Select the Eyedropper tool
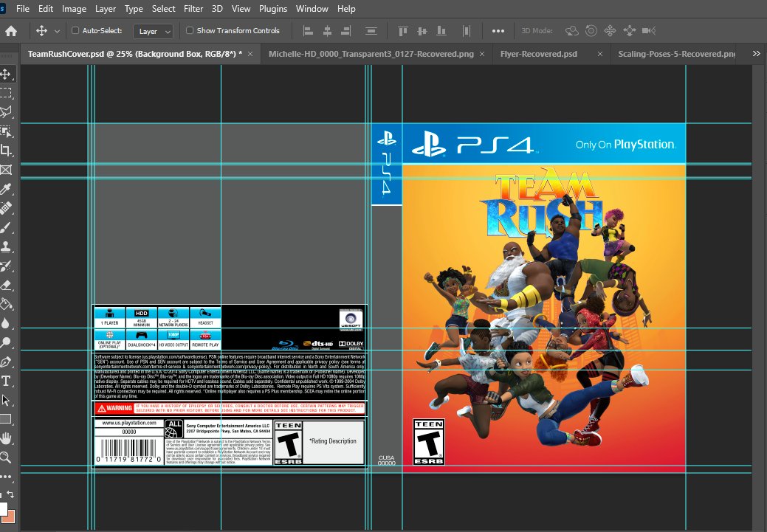This screenshot has width=767, height=532. coord(6,189)
